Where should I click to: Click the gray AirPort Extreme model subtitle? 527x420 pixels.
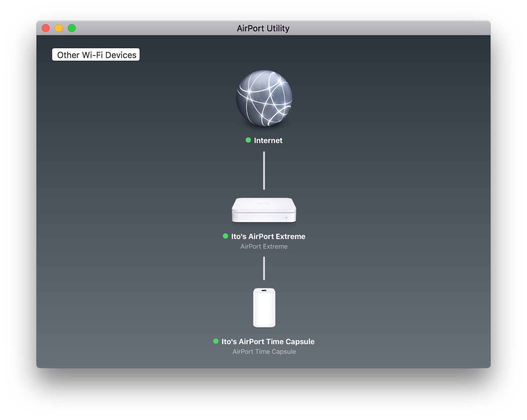pos(264,247)
